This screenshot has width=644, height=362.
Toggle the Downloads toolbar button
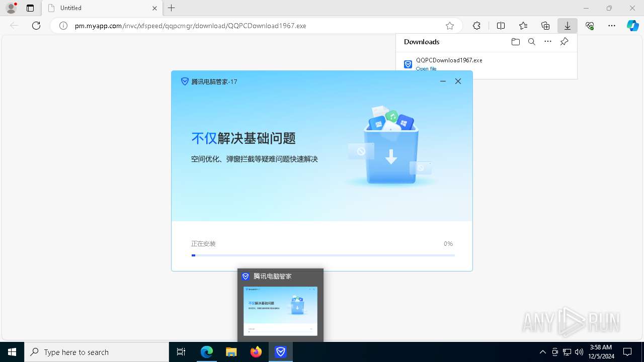pyautogui.click(x=568, y=26)
